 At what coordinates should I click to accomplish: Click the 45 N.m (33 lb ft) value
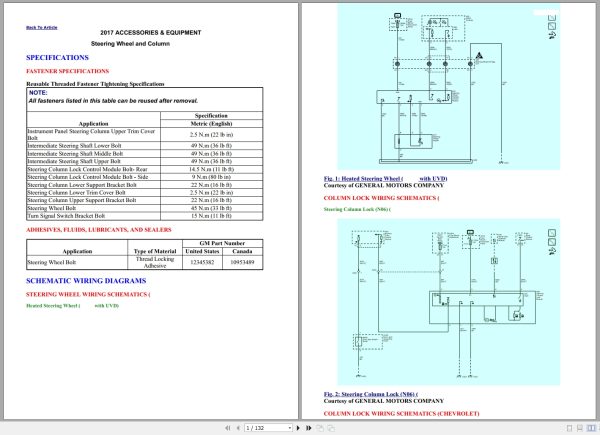pos(211,208)
